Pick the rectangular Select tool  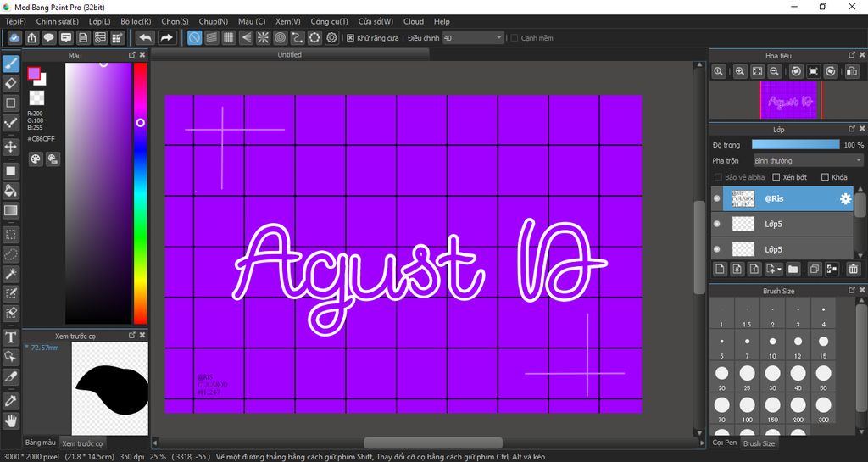pyautogui.click(x=10, y=235)
